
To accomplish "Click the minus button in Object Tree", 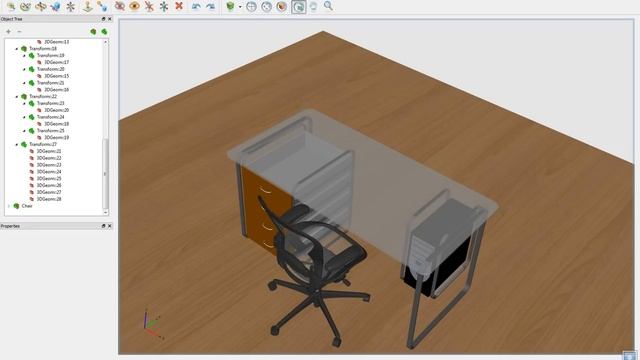I will click(x=19, y=31).
